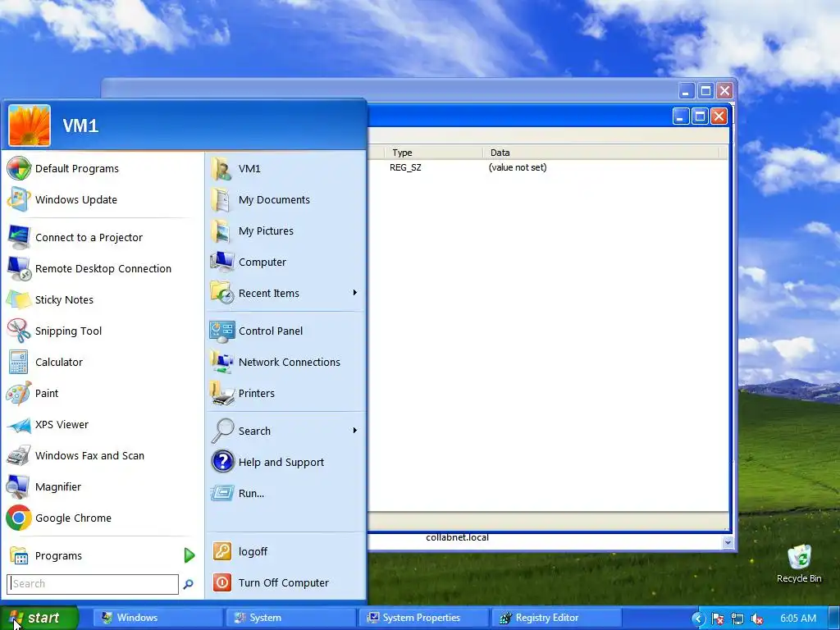
Task: Open the Run... dialog
Action: (285, 493)
